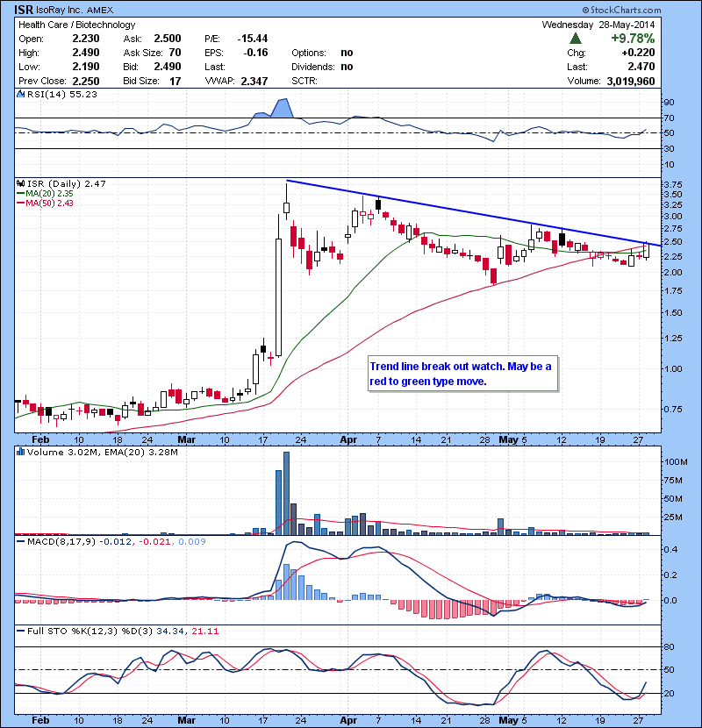Click the MA(50) red legend line
This screenshot has height=728, width=702.
click(20, 203)
